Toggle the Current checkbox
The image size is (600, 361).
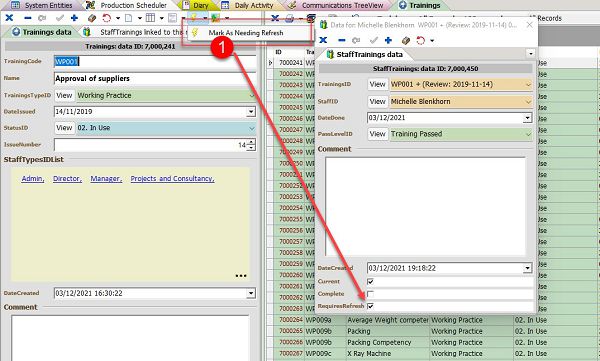tap(370, 281)
